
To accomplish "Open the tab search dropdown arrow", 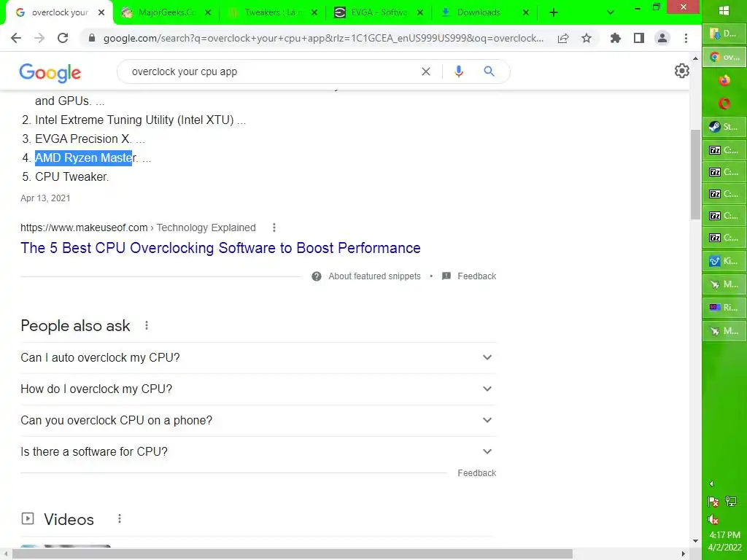I will (611, 12).
